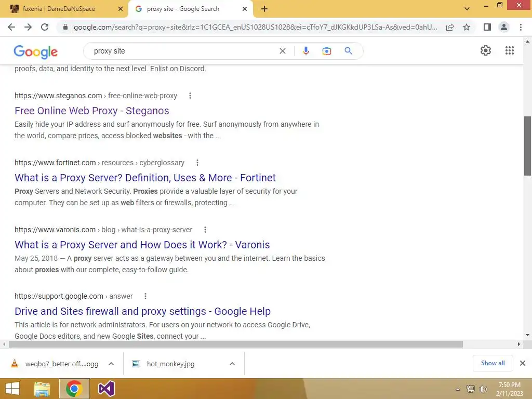532x399 pixels.
Task: Open Free Online Web Proxy - Steganos link
Action: click(x=91, y=111)
